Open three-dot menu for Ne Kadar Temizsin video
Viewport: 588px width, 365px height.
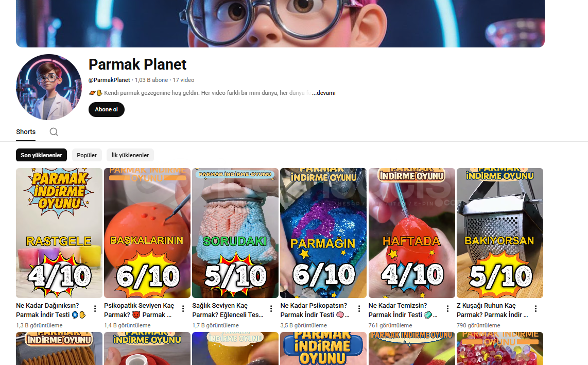click(x=447, y=309)
